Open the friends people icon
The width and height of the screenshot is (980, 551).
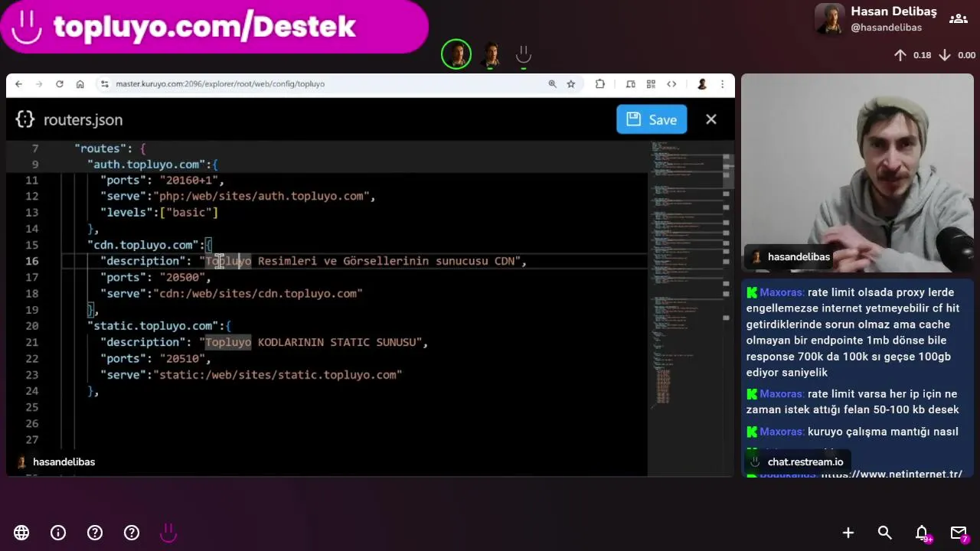[x=958, y=18]
